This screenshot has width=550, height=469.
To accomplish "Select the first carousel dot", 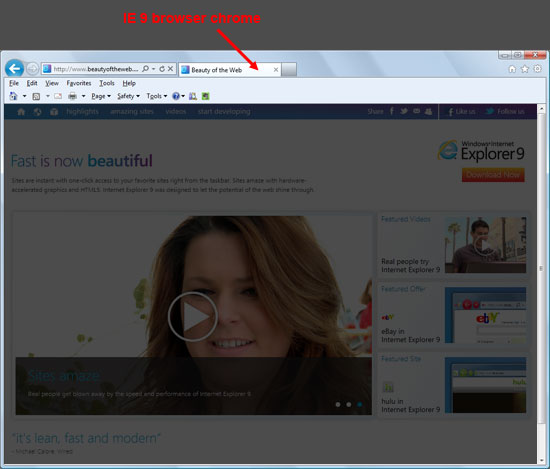I will pos(338,404).
